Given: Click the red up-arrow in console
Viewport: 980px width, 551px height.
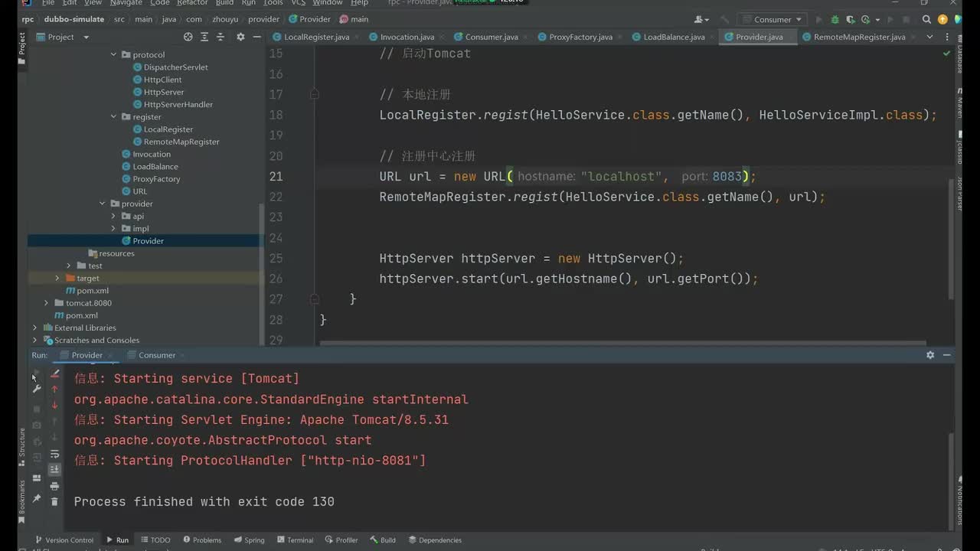Looking at the screenshot, I should pos(54,389).
